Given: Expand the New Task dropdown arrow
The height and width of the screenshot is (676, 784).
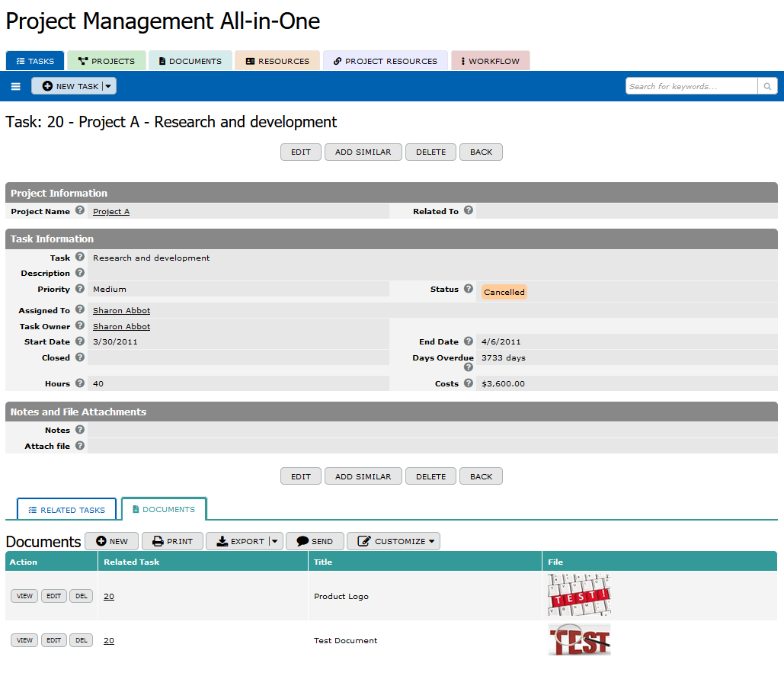Looking at the screenshot, I should click(x=108, y=87).
